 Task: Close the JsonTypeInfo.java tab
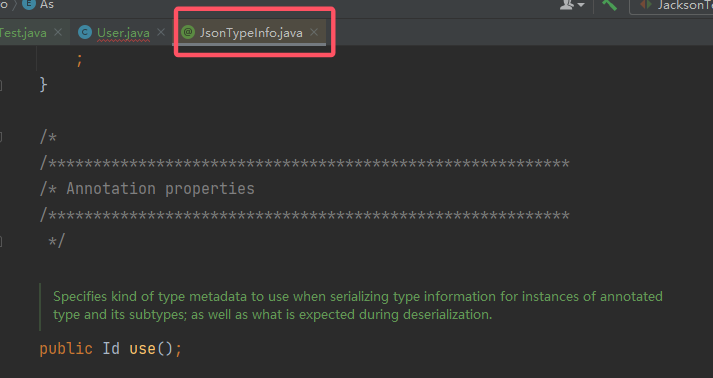click(x=314, y=32)
